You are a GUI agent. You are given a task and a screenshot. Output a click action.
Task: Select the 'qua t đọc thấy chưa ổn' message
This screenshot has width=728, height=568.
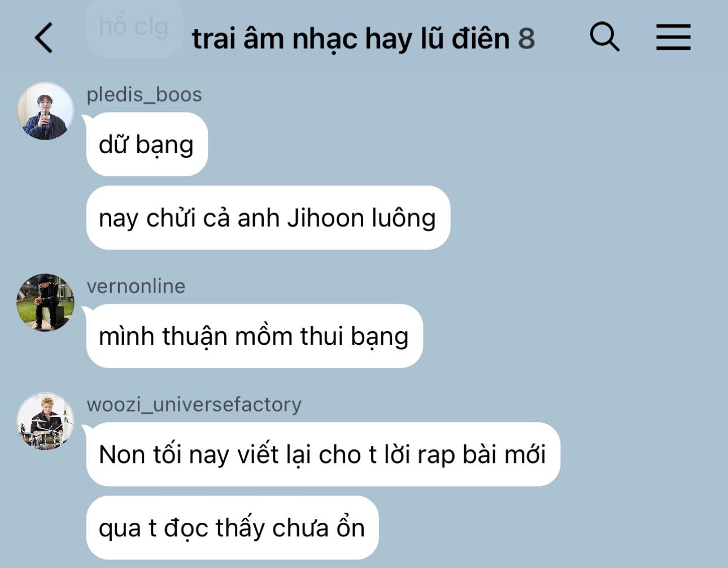pos(232,528)
